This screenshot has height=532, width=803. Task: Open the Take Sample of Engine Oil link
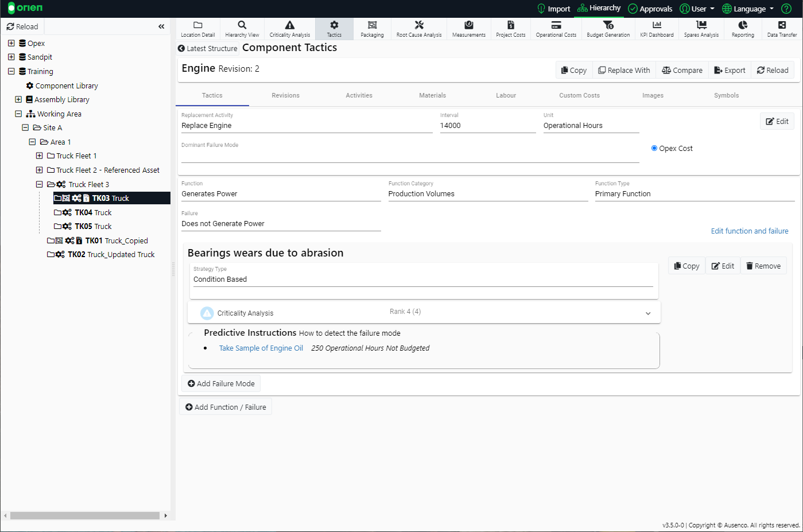coord(261,348)
